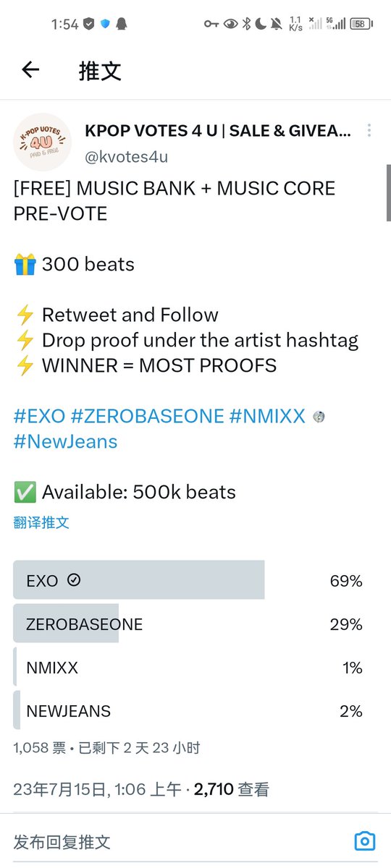
Task: Select the NMIXX poll option
Action: [x=188, y=667]
